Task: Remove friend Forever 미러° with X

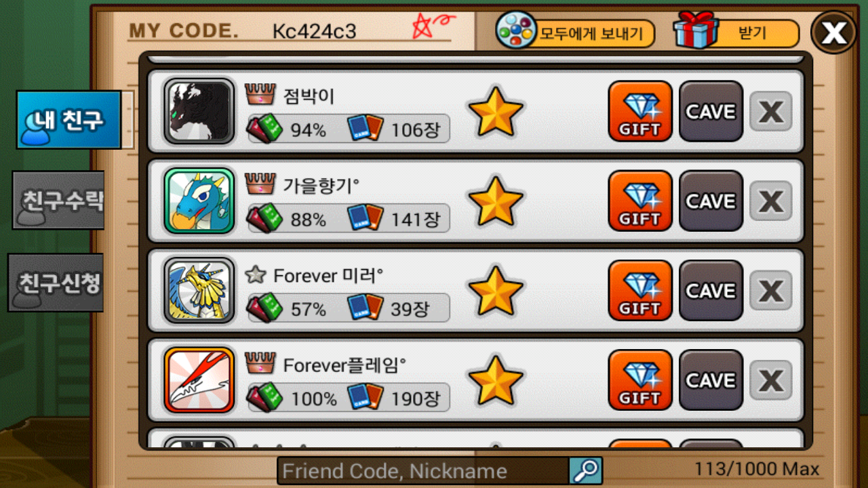Action: click(771, 291)
